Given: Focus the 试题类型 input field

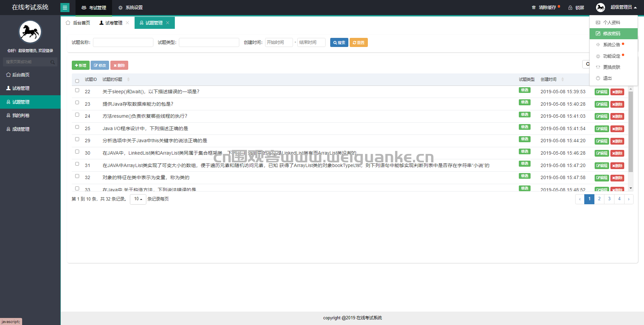Looking at the screenshot, I should click(209, 42).
